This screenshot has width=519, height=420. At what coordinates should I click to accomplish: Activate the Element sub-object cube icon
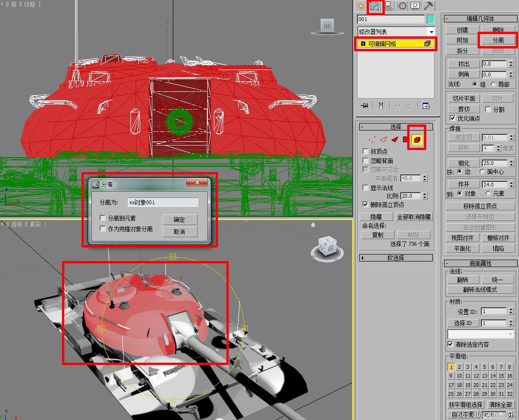point(417,139)
